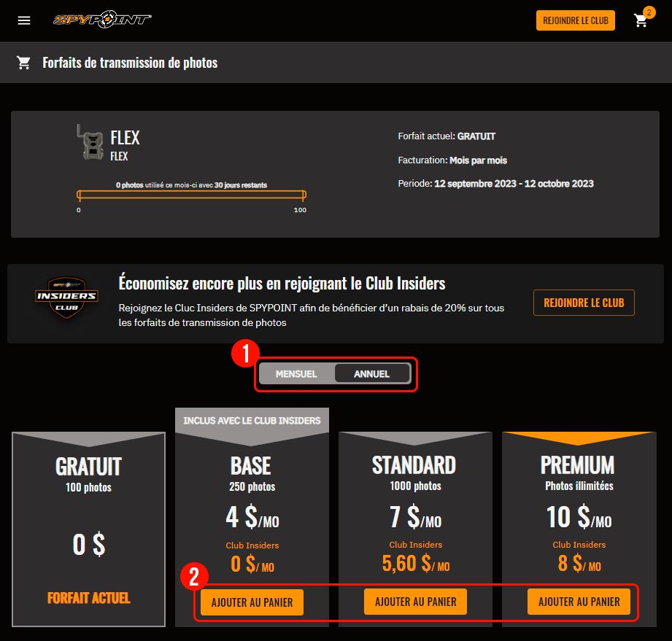Click the Insiders Club badge logo
672x641 pixels.
(x=67, y=298)
